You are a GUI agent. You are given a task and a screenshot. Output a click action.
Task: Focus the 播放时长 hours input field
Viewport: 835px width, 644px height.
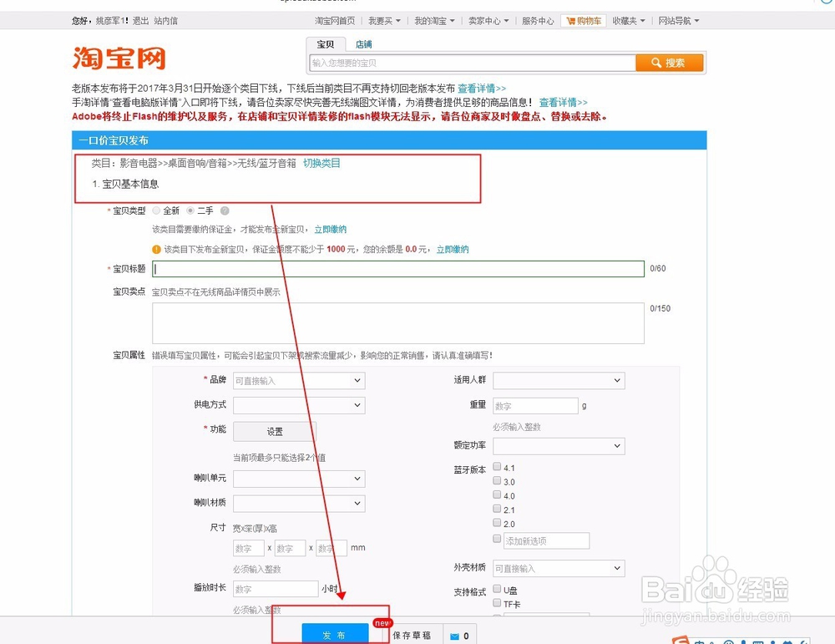coord(276,589)
